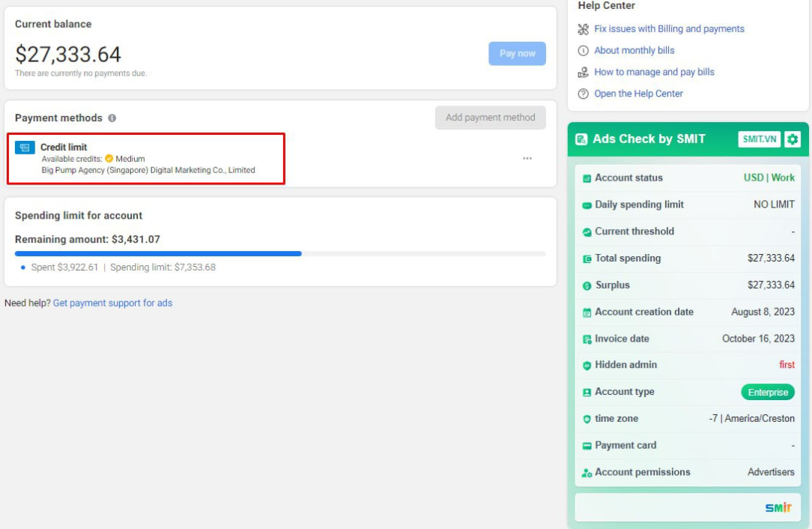Click Open the Help Center link
The height and width of the screenshot is (529, 812).
(638, 94)
